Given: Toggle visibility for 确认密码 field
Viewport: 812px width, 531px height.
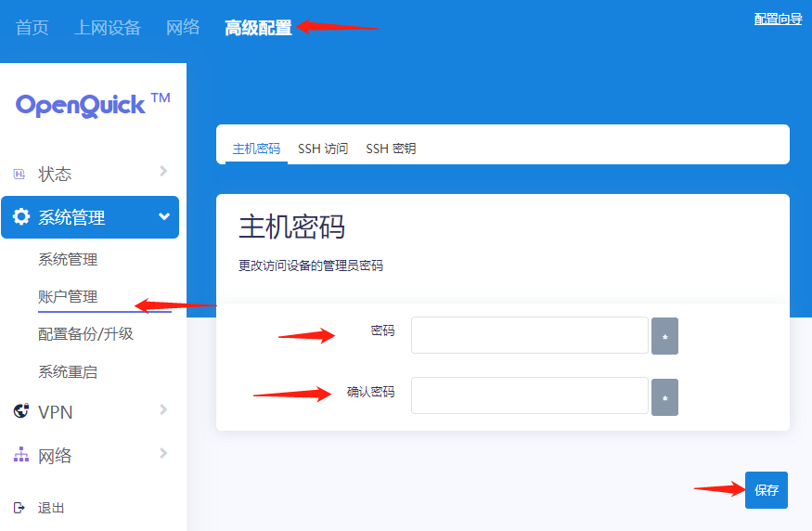Looking at the screenshot, I should point(664,397).
